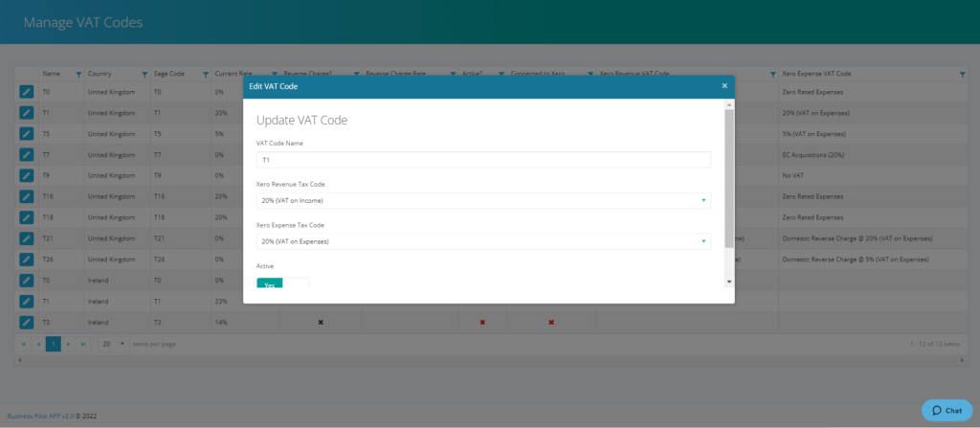Go to the next page in pager
Image resolution: width=980 pixels, height=428 pixels.
point(68,344)
